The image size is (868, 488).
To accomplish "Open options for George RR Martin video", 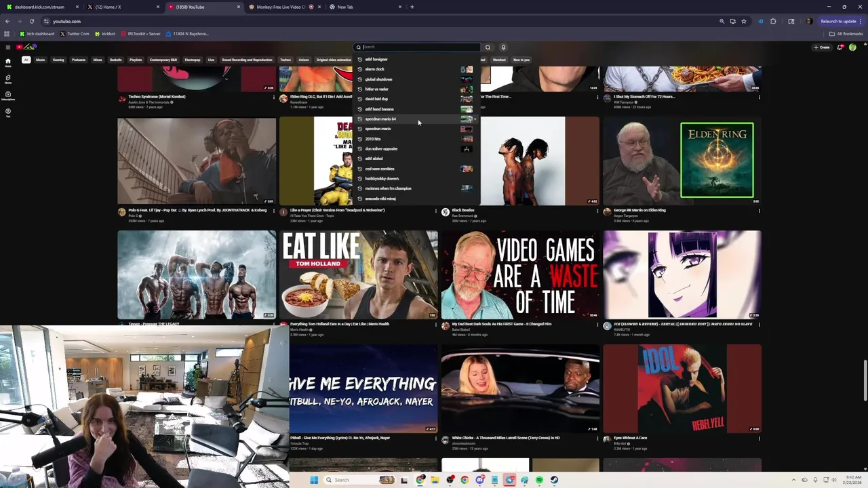I will click(x=759, y=211).
